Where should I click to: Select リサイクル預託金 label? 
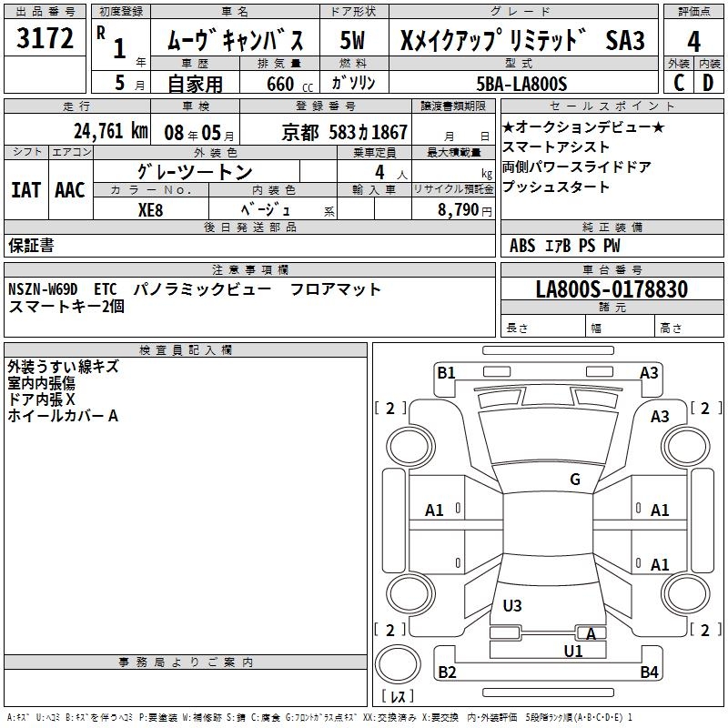[453, 189]
